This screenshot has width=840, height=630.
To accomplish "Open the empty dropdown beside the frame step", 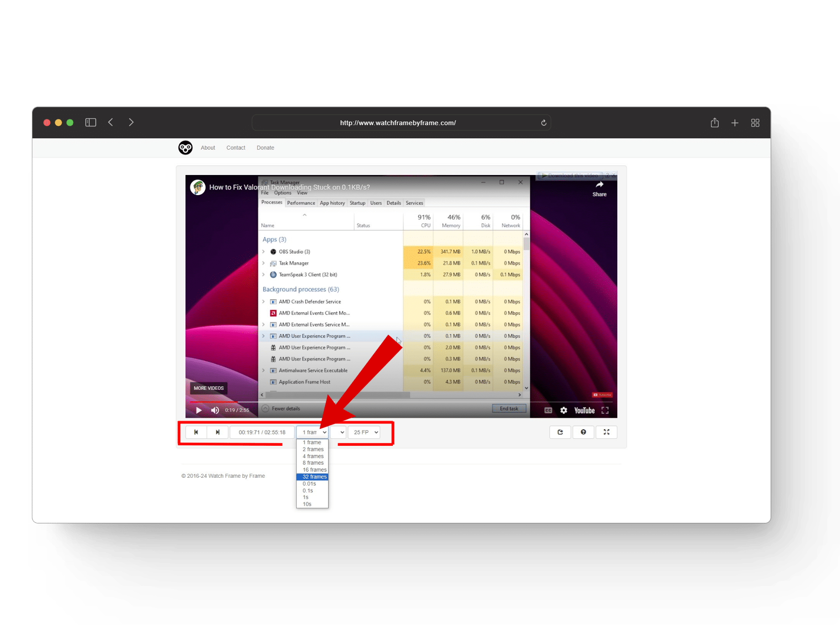I will (x=338, y=432).
